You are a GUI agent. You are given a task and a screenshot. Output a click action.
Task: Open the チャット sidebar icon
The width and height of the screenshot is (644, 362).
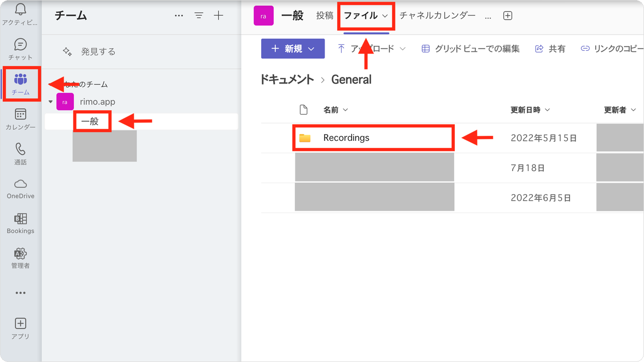click(20, 44)
